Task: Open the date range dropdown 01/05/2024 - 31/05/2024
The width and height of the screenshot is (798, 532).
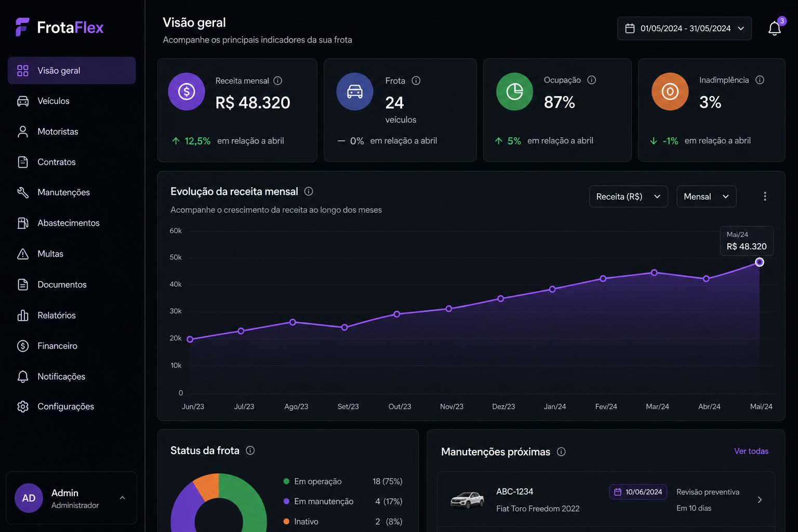Action: point(684,29)
